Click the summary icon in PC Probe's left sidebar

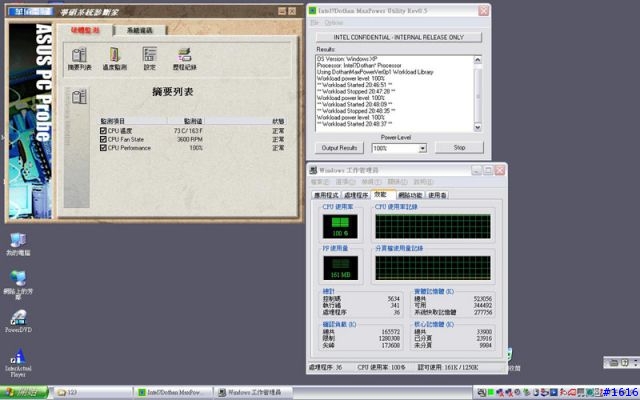pyautogui.click(x=79, y=97)
